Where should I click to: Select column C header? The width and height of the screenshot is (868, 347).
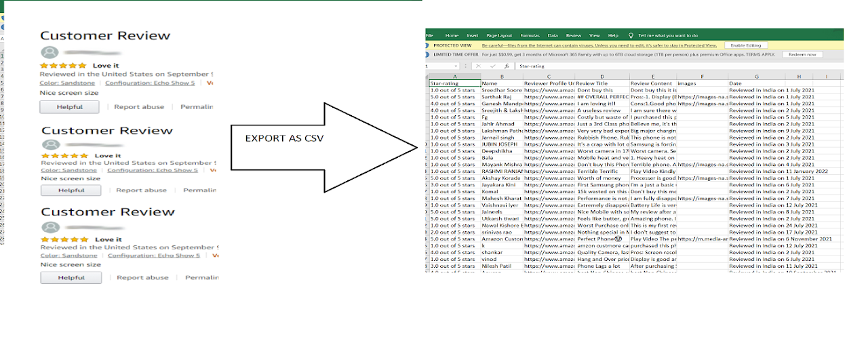pyautogui.click(x=549, y=77)
